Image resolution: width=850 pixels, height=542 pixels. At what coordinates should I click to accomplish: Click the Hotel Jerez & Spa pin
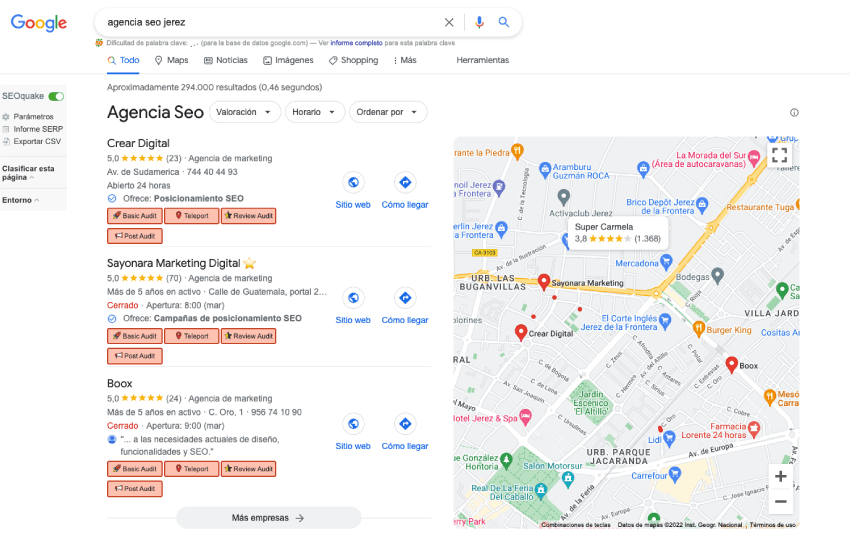pyautogui.click(x=525, y=417)
